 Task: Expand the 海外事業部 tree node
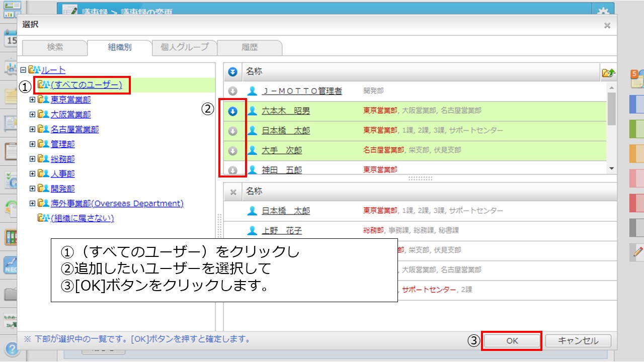click(33, 204)
